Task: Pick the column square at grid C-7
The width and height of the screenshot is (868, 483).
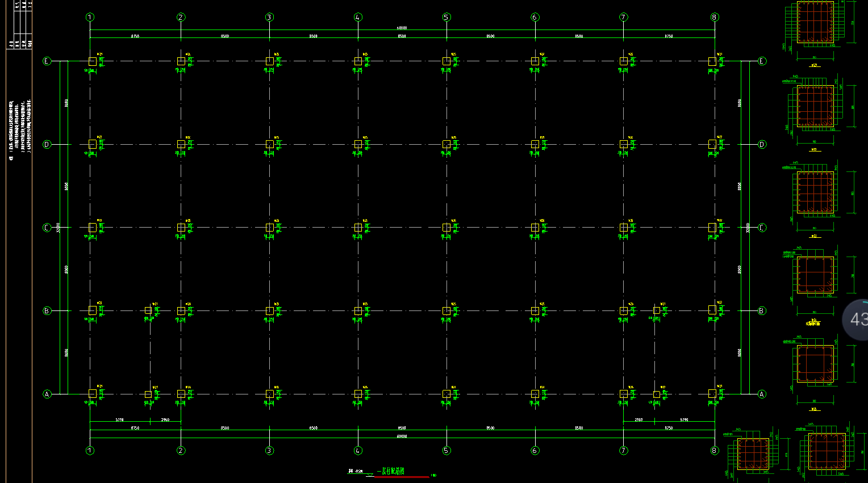Action: tap(624, 228)
